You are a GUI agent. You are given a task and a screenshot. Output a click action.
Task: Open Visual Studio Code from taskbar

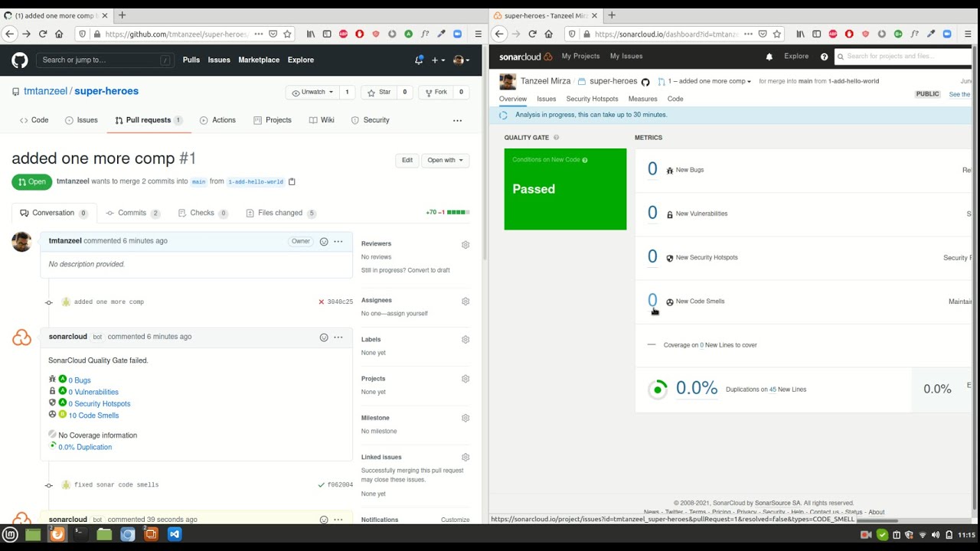[175, 534]
